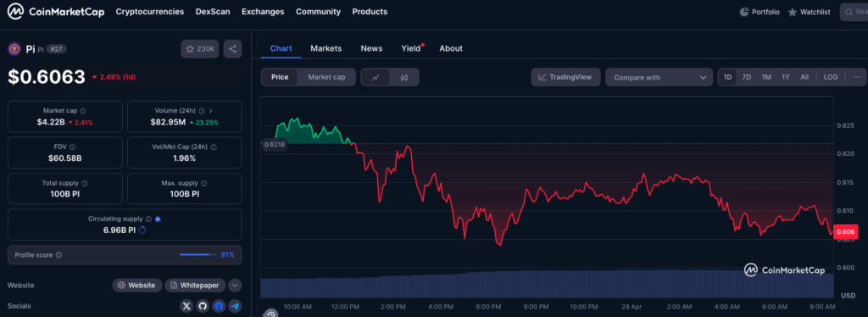
Task: Expand more links chevron beside Whitepaper
Action: (236, 286)
